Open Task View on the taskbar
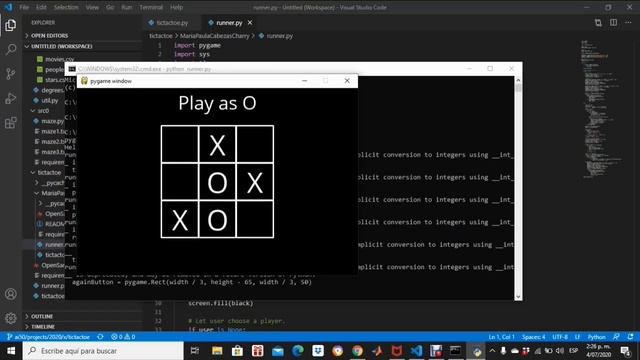 click(x=195, y=351)
